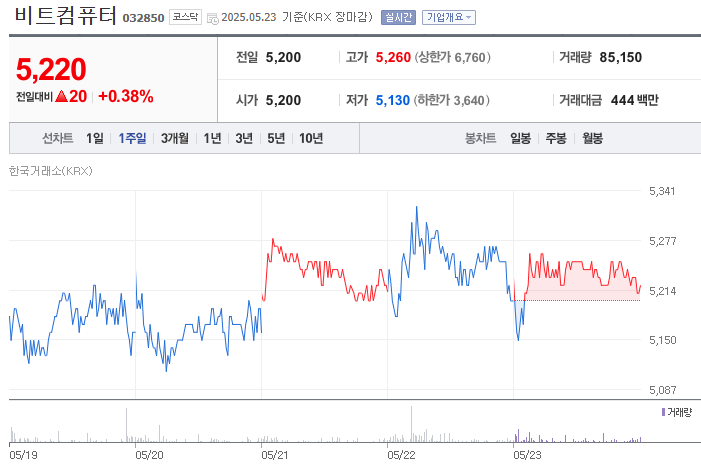Click the 한국거래소(KRX) chart label
701x465 pixels.
click(51, 171)
